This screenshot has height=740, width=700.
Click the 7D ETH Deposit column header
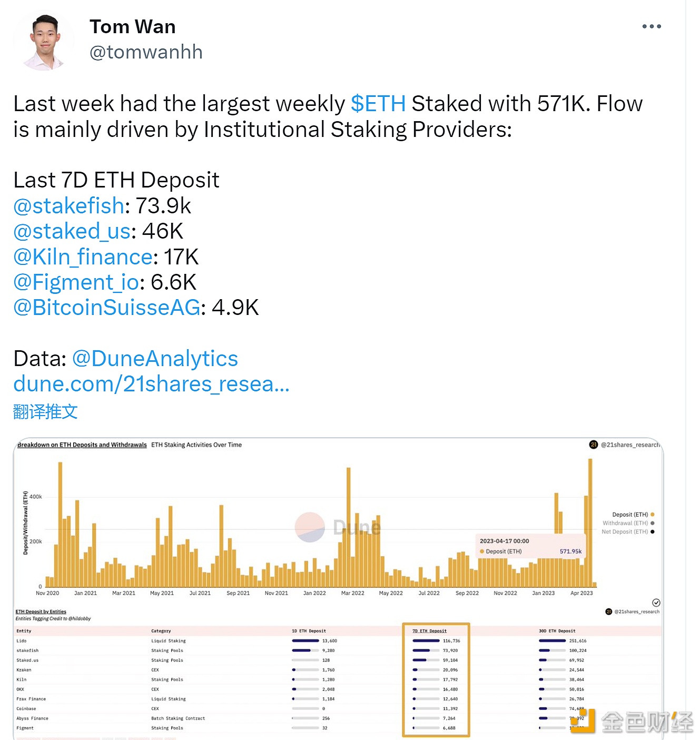(429, 630)
